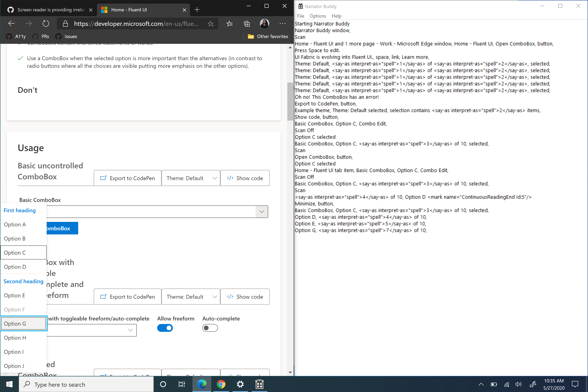Open the Basic ComboBox dropdown chevron
The height and width of the screenshot is (392, 588).
262,211
